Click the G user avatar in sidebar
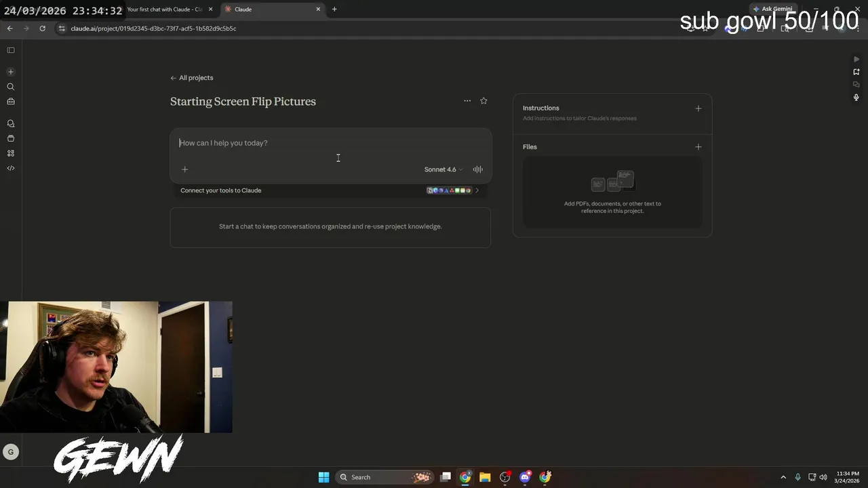 [x=10, y=452]
